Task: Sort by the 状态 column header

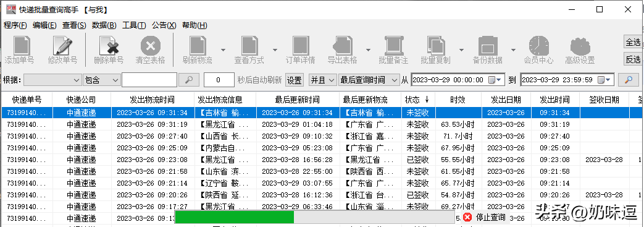Action: (x=417, y=100)
